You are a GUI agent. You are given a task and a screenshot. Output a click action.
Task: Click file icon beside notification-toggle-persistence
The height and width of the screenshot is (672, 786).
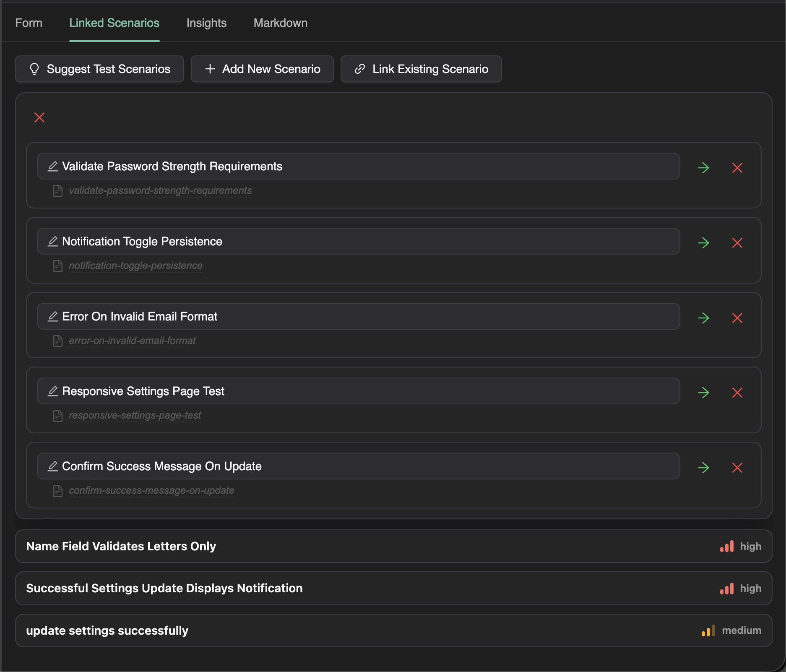[58, 266]
